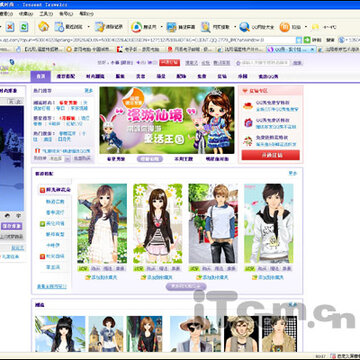360x360 pixels.
Task: Open boy with black scarf hoodie thumbnail
Action: (x=269, y=223)
